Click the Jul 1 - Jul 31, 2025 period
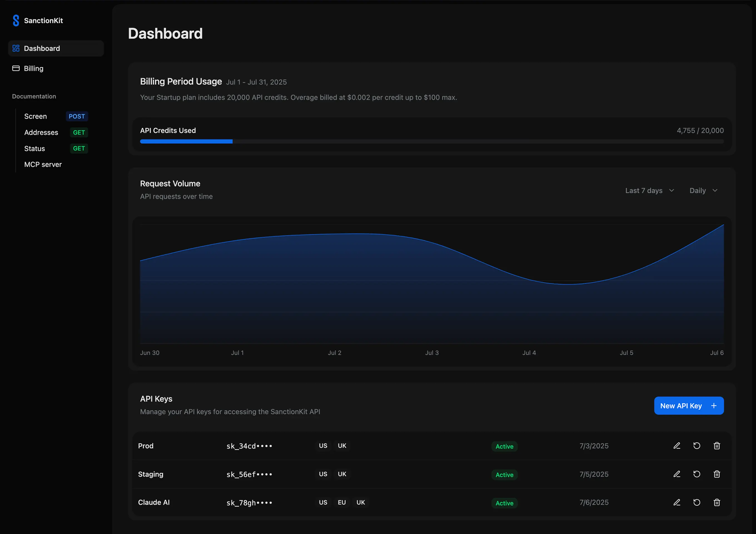Viewport: 756px width, 534px height. click(x=256, y=82)
